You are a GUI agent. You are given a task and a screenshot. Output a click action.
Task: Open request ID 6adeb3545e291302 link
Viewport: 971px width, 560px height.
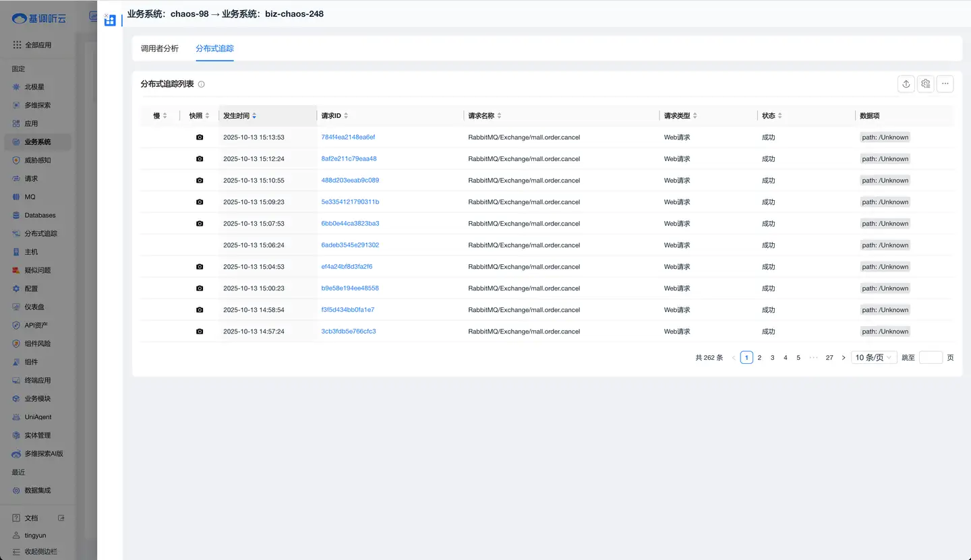click(x=350, y=245)
